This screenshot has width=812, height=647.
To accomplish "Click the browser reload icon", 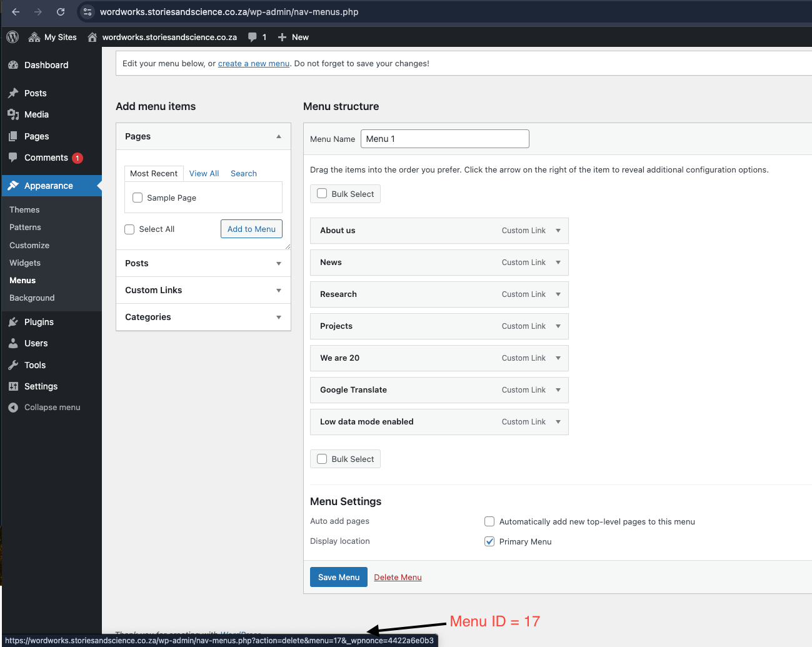I will [61, 12].
